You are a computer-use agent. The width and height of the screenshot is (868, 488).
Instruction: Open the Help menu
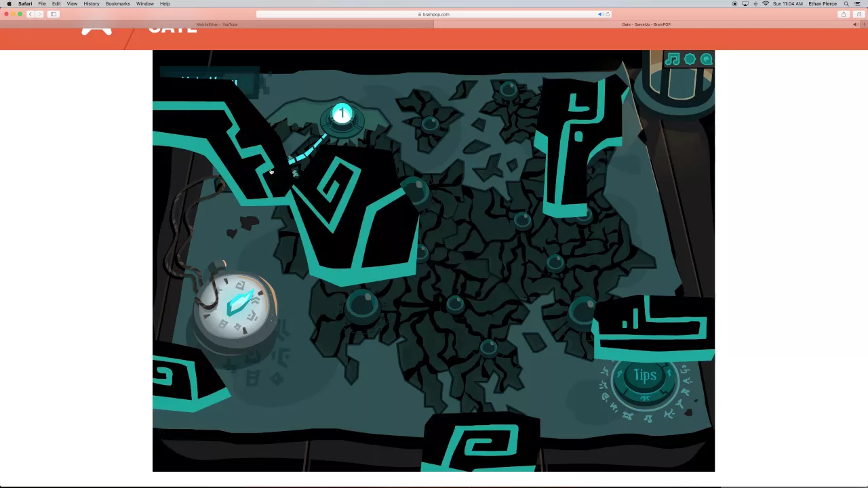coord(165,3)
